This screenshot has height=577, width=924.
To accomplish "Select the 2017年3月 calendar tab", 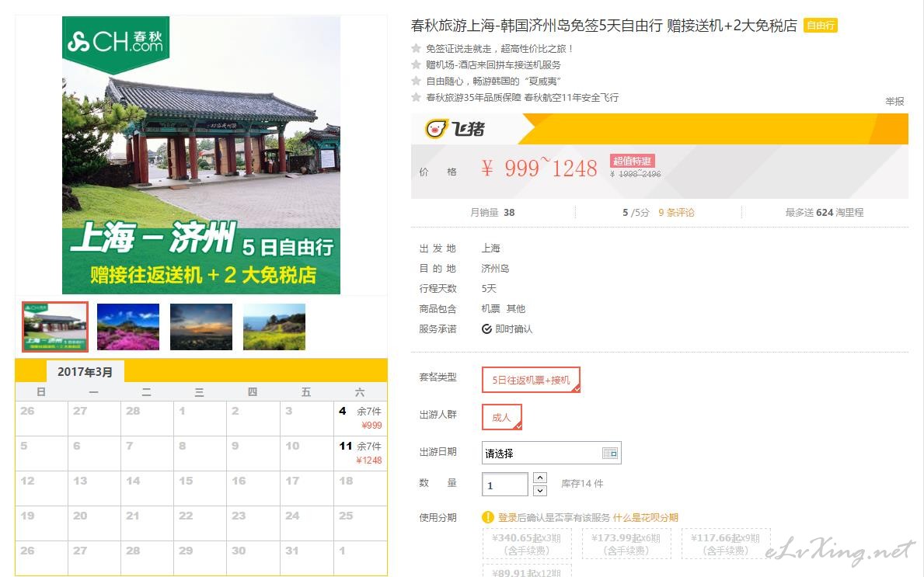I will click(x=85, y=371).
